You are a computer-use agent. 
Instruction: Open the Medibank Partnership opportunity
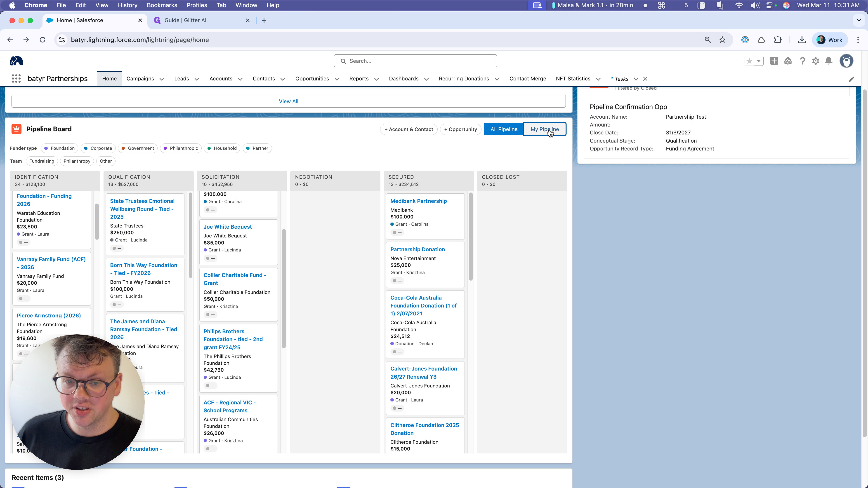pos(418,201)
